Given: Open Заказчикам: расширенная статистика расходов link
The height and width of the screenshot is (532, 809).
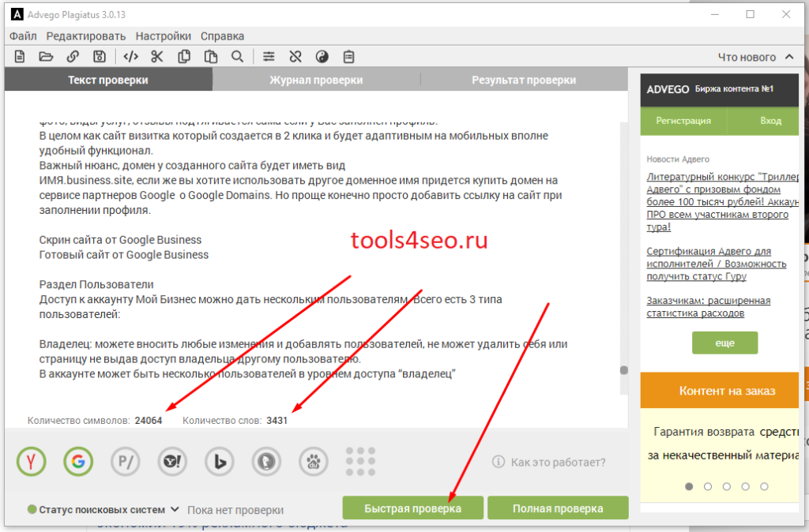Looking at the screenshot, I should point(709,307).
